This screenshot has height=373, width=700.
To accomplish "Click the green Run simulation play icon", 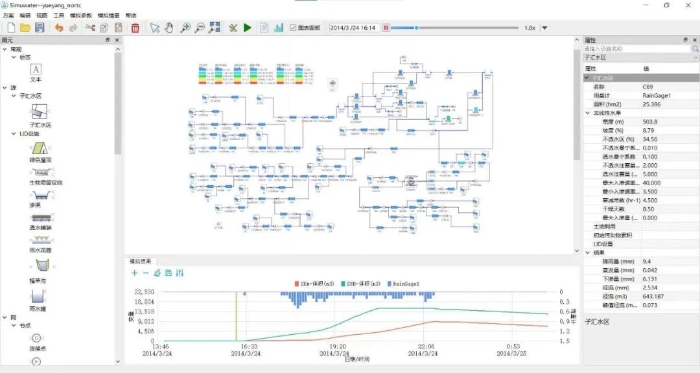I will [247, 28].
